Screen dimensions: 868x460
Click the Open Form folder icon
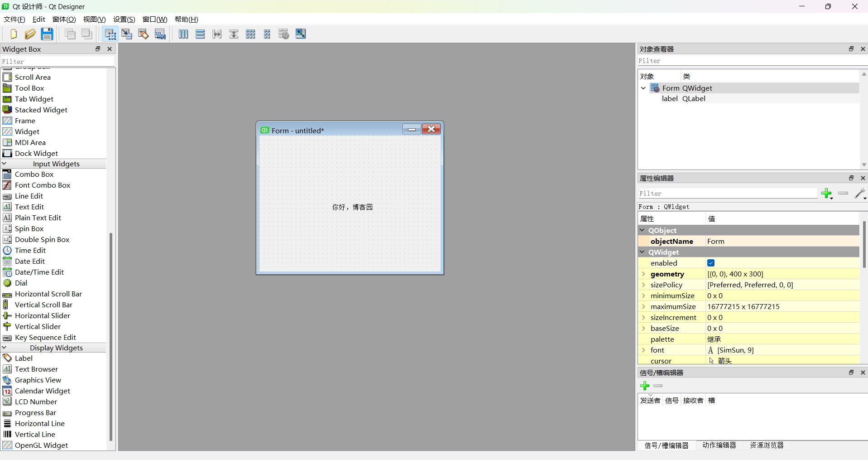pyautogui.click(x=30, y=34)
